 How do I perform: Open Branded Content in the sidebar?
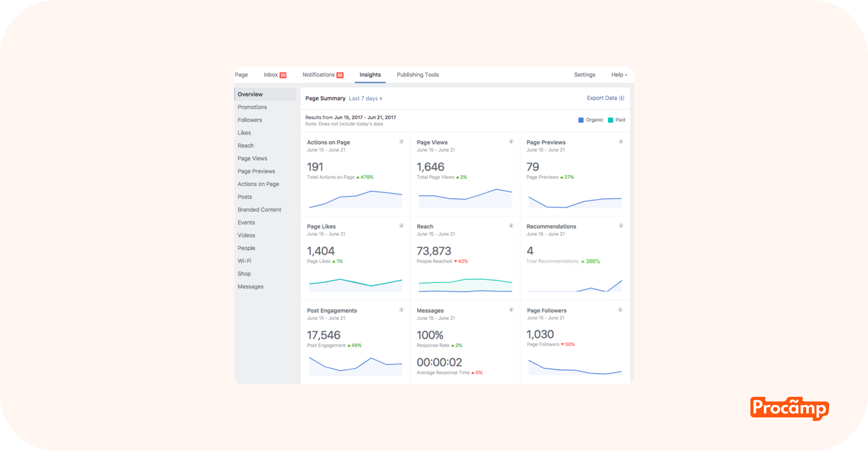tap(259, 210)
